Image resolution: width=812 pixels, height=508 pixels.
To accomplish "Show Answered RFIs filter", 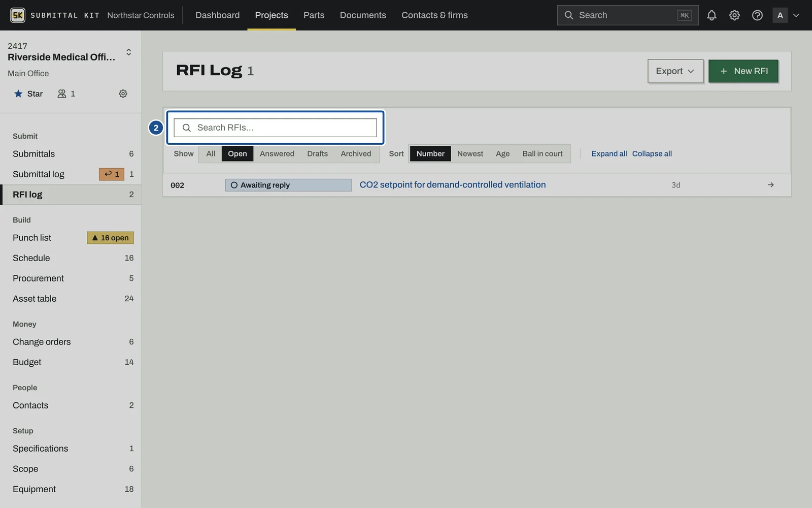I will pyautogui.click(x=277, y=154).
